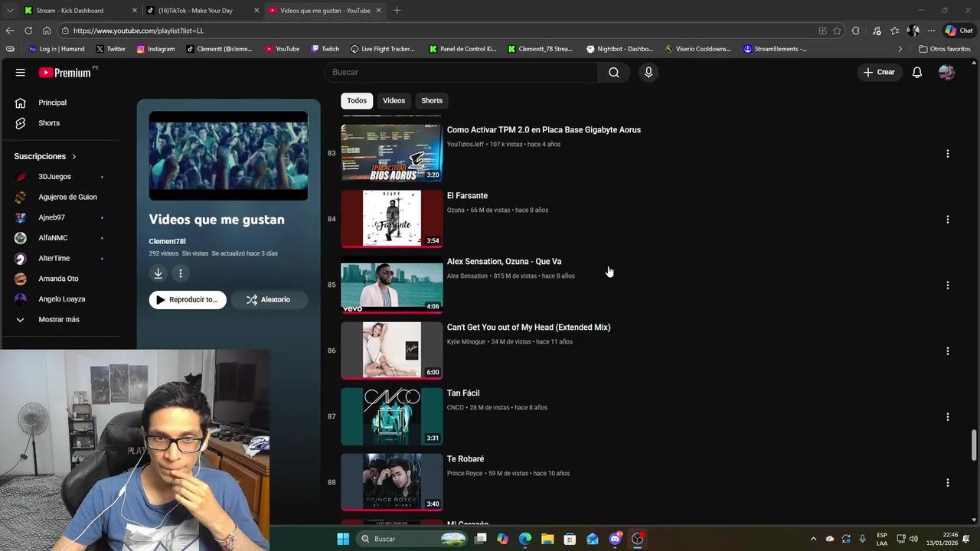This screenshot has height=551, width=980.
Task: Click the page vertical scrollbar thumb
Action: 974,445
